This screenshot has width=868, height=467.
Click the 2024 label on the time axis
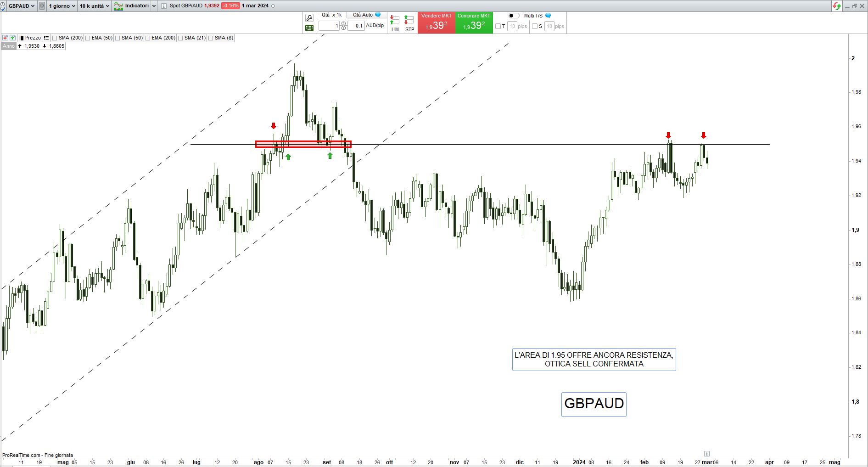pos(579,462)
